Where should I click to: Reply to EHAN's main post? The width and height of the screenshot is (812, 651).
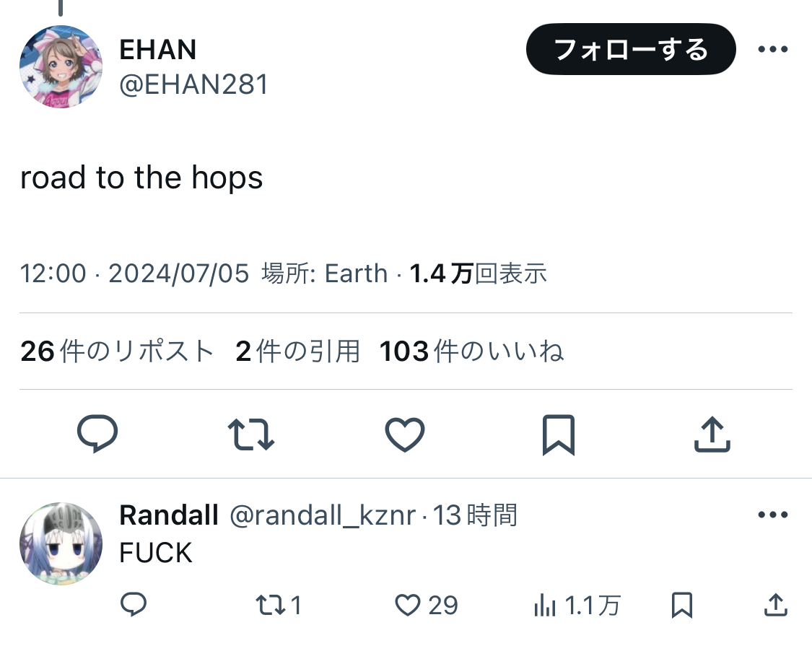(97, 434)
